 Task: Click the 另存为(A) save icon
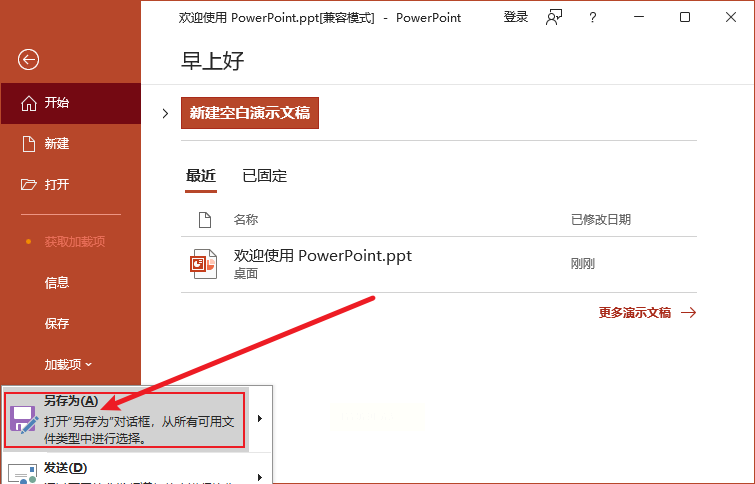click(x=24, y=419)
